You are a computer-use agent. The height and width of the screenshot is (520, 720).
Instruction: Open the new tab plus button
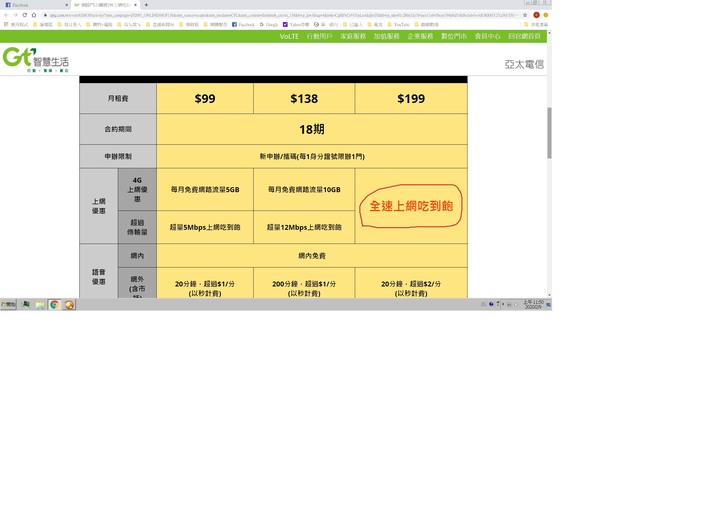tap(146, 5)
